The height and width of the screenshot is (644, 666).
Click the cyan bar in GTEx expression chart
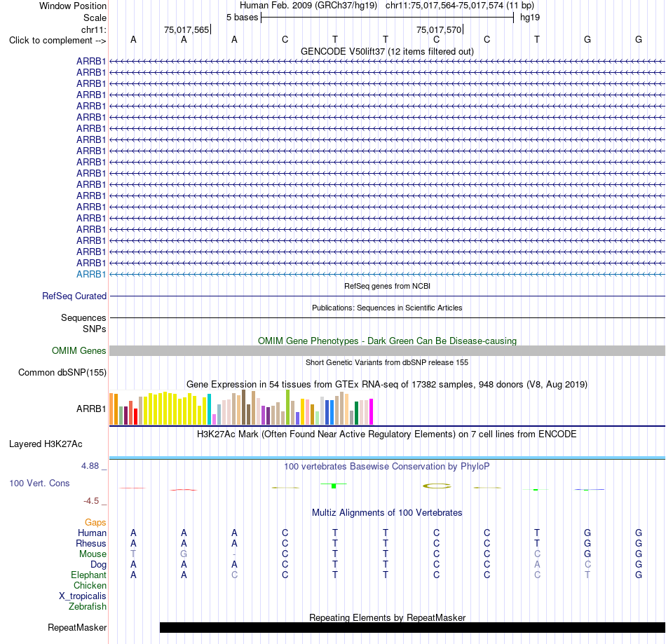(x=209, y=409)
